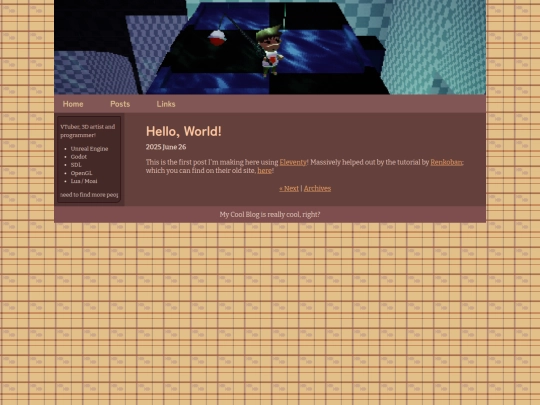Click the Godot list item
This screenshot has width=540, height=405.
tap(79, 157)
